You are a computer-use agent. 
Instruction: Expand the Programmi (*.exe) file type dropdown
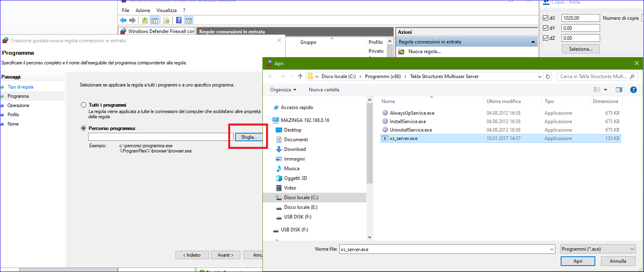(632, 249)
